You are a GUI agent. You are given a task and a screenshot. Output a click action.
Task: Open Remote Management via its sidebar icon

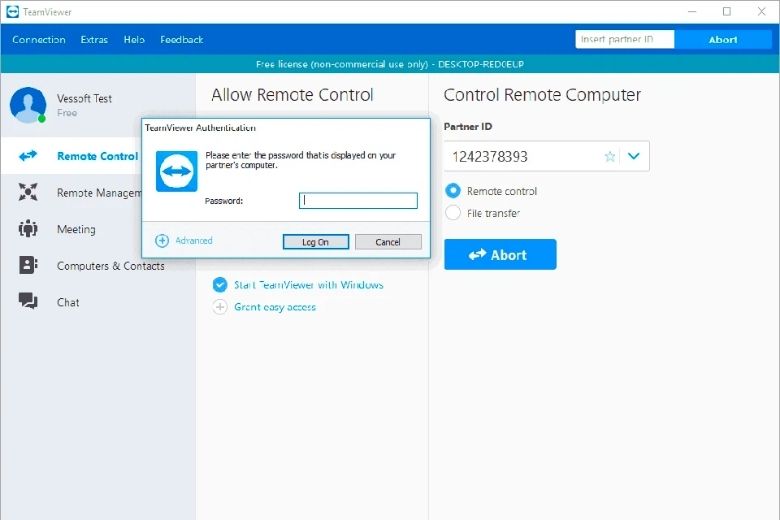tap(28, 193)
